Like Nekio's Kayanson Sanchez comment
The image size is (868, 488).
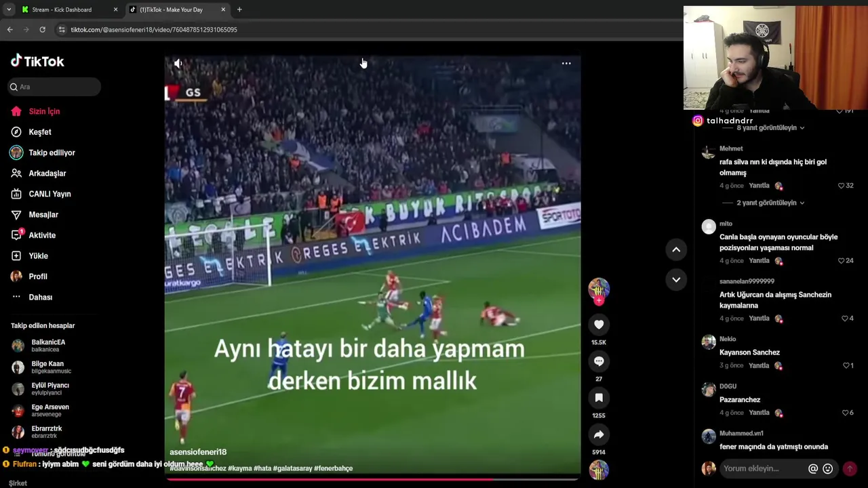(x=846, y=366)
